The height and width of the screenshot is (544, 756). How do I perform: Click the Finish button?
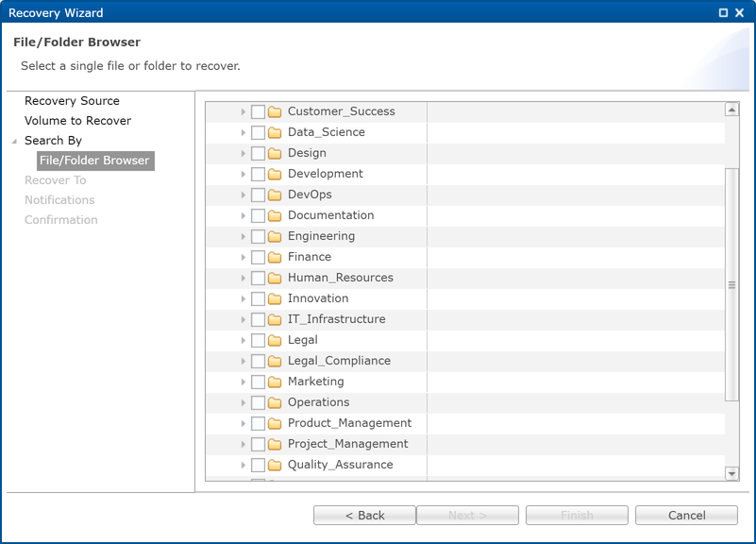577,515
